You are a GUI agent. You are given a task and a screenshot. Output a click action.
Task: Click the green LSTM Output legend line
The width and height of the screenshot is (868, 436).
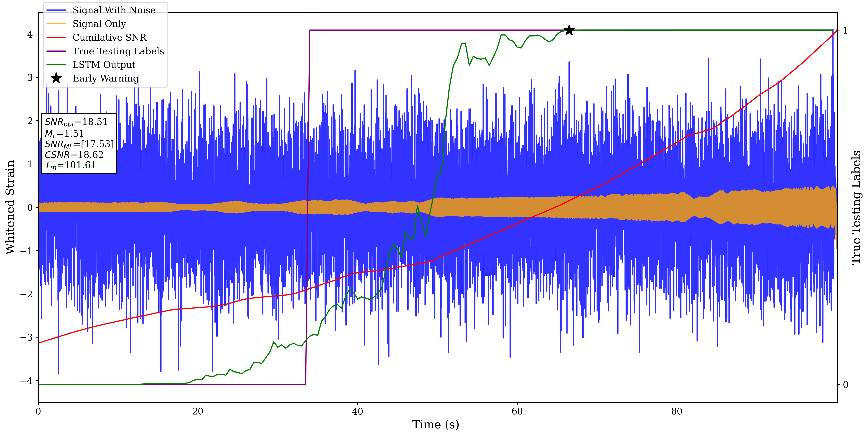56,65
